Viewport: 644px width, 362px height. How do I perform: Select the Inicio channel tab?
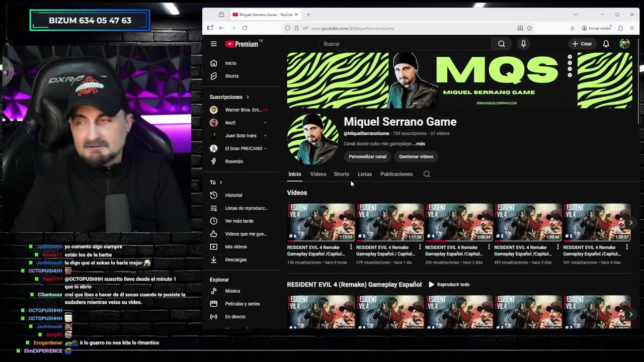click(x=294, y=174)
